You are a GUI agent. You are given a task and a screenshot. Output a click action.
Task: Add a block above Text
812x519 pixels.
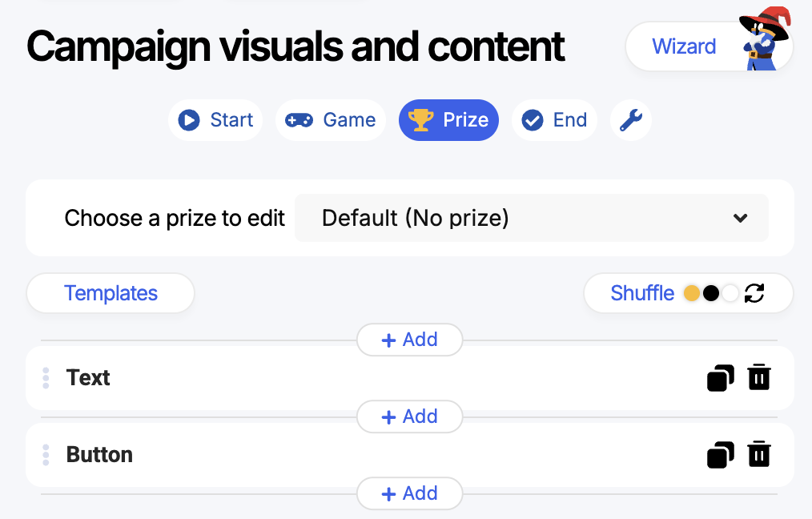coord(410,340)
